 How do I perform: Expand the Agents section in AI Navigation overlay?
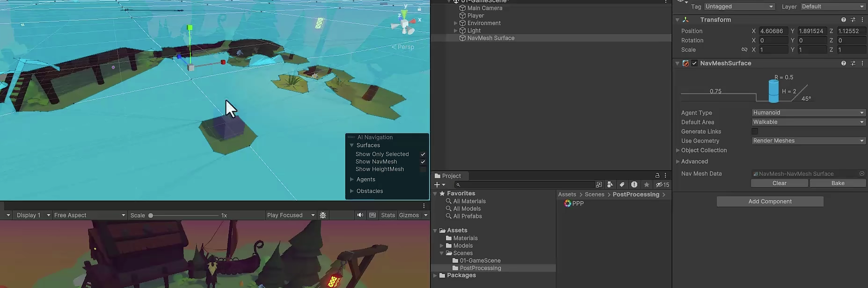[x=352, y=180]
